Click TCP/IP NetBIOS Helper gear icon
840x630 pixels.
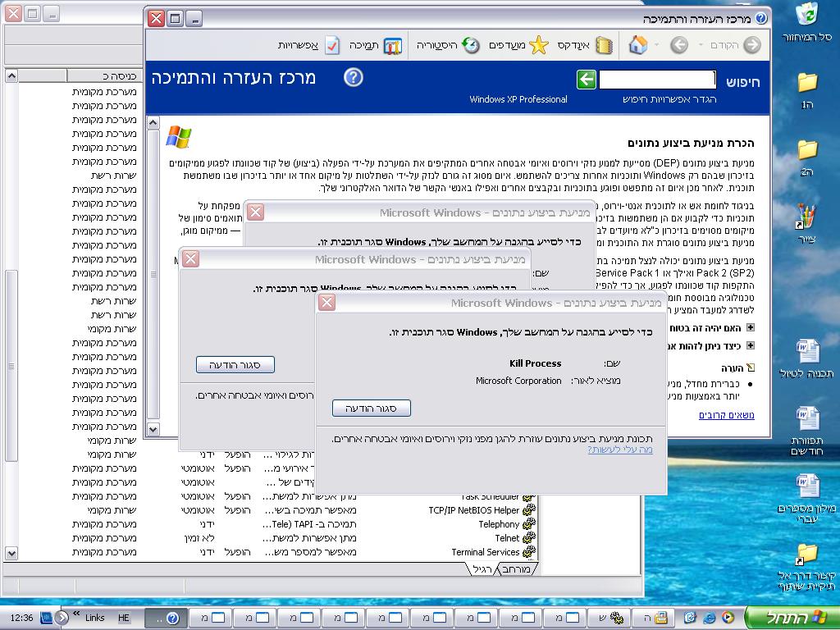tap(529, 510)
